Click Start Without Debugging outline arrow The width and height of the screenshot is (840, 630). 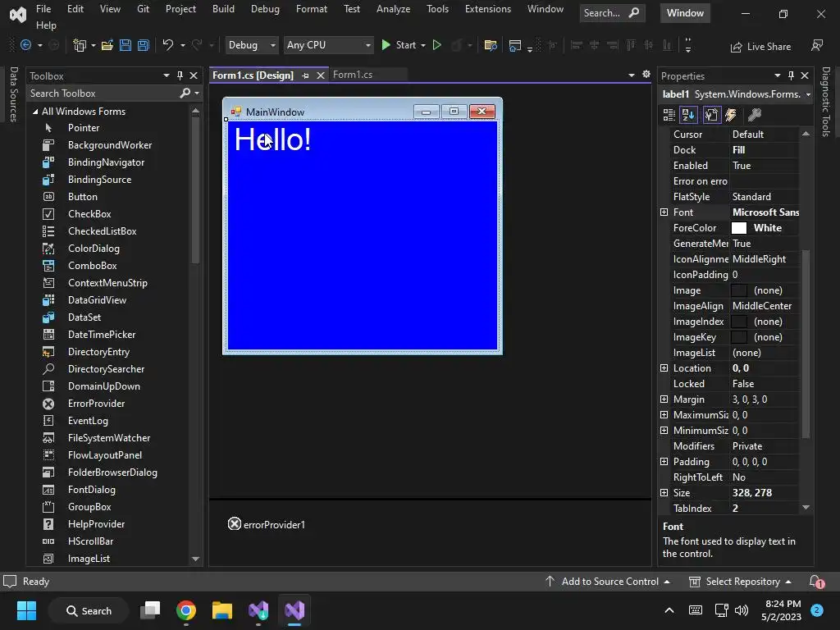point(437,46)
